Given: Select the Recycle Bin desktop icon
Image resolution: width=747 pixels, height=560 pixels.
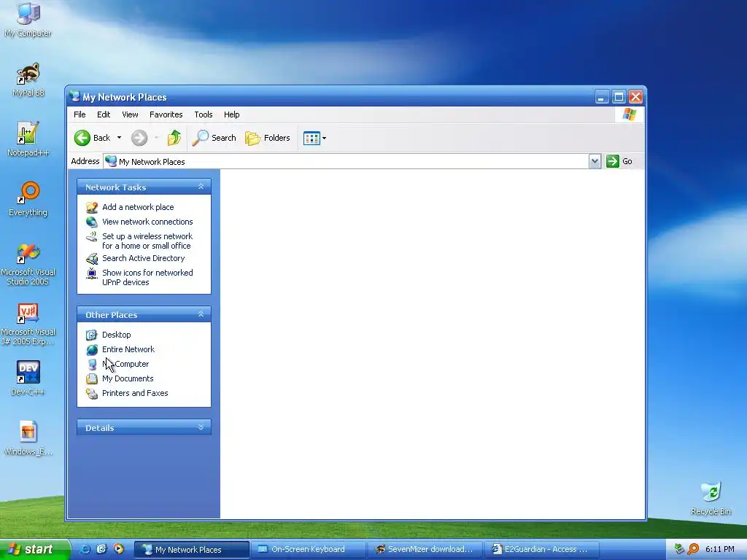Looking at the screenshot, I should pos(711,498).
